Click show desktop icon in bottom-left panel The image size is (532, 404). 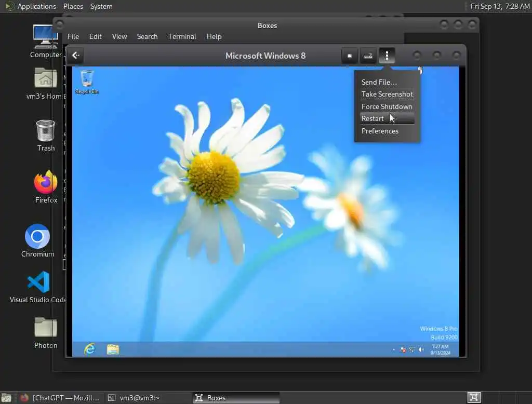pos(6,398)
